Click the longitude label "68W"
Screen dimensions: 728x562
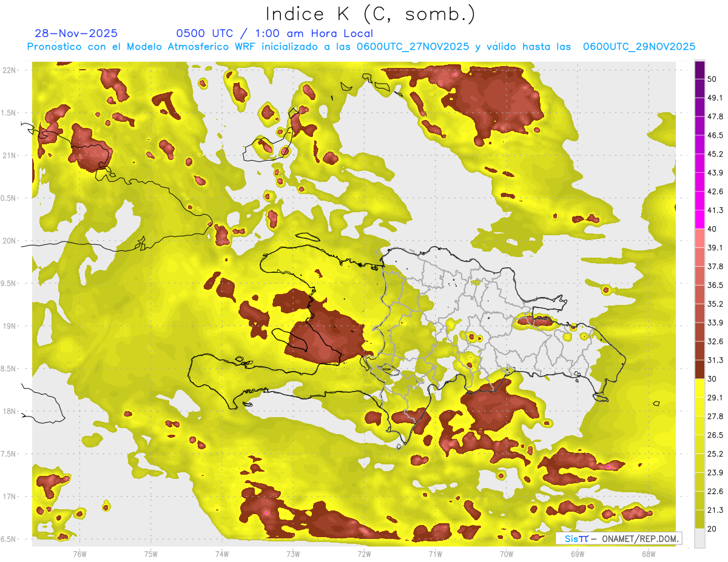[x=649, y=554]
